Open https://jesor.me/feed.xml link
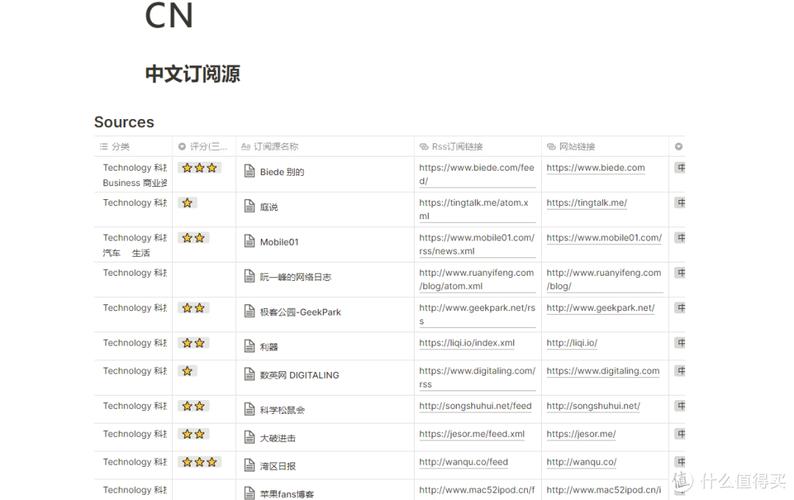 [472, 434]
